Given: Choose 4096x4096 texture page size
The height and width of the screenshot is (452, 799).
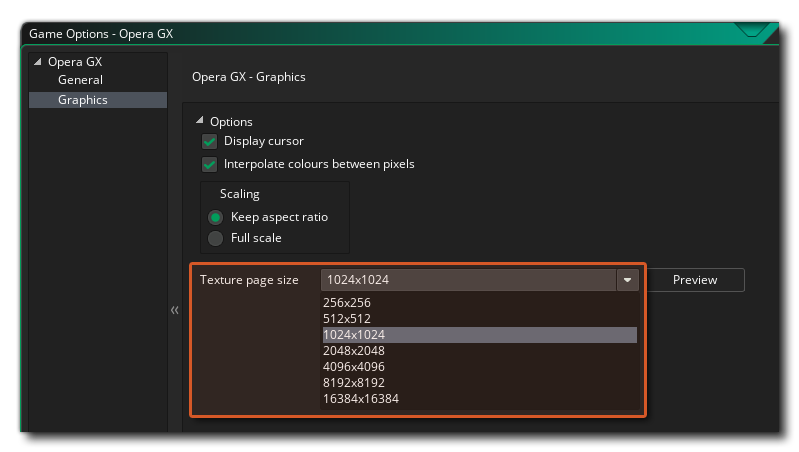Looking at the screenshot, I should point(480,367).
